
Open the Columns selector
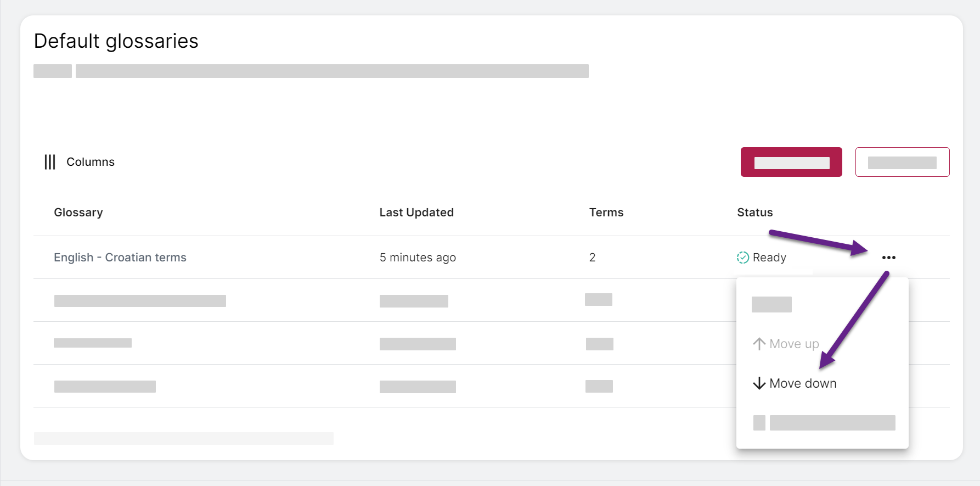80,162
